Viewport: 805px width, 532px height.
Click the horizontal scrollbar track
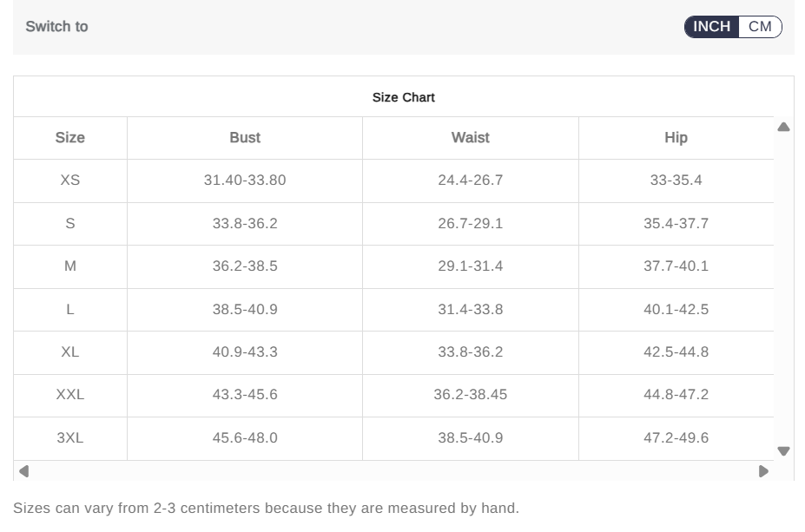tap(393, 471)
